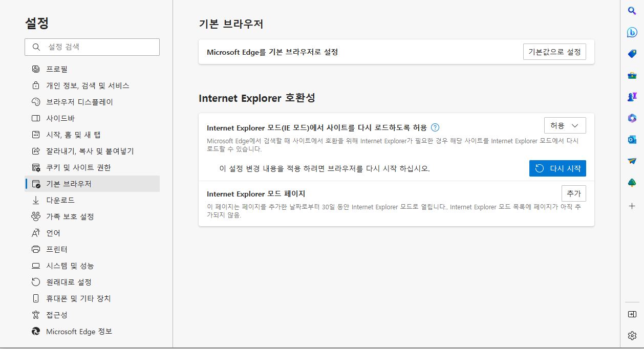
Task: Click the download arrow icon next to 다운로드
Action: pos(36,200)
